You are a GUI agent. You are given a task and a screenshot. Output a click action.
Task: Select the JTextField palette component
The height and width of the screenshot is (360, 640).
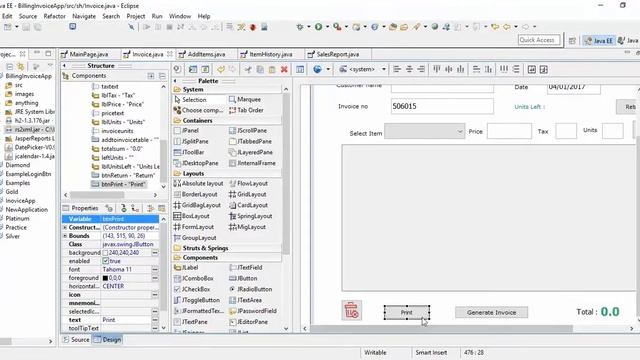(x=246, y=268)
